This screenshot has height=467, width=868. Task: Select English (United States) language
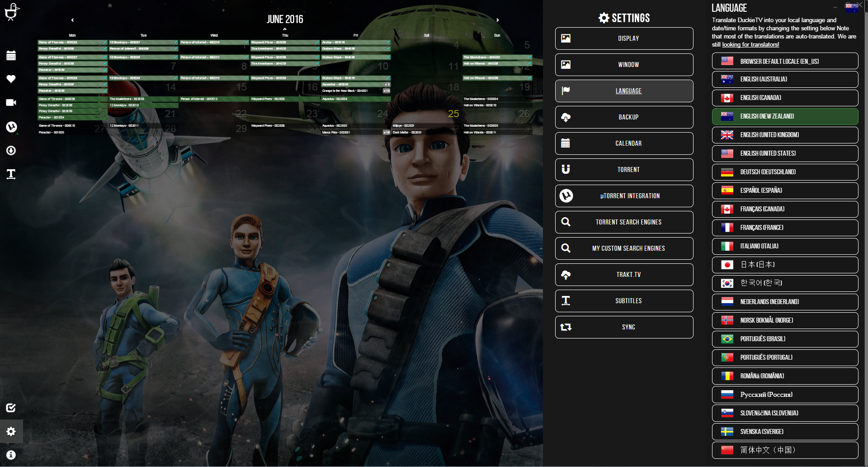[x=785, y=153]
